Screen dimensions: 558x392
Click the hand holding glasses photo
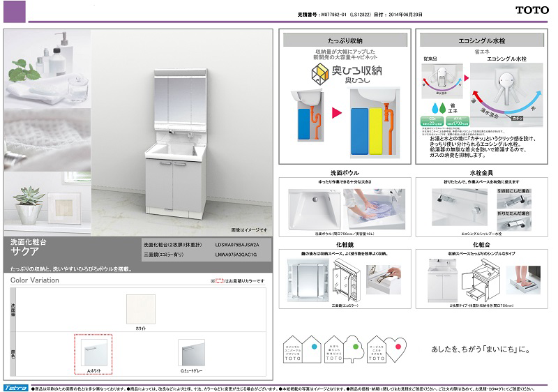tap(383, 280)
